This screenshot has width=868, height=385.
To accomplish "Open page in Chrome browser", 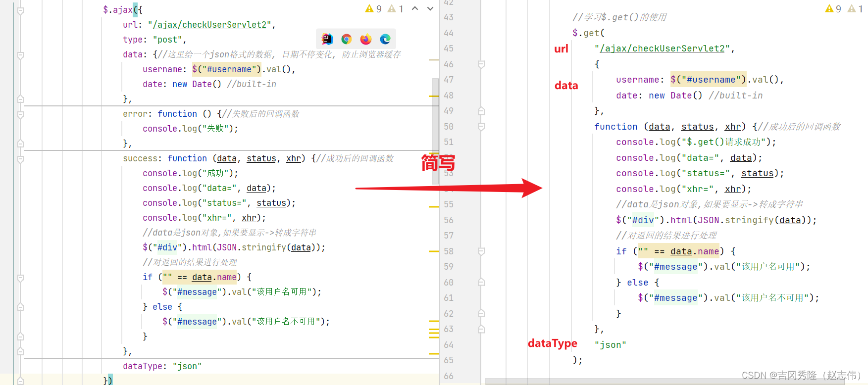I will 347,39.
